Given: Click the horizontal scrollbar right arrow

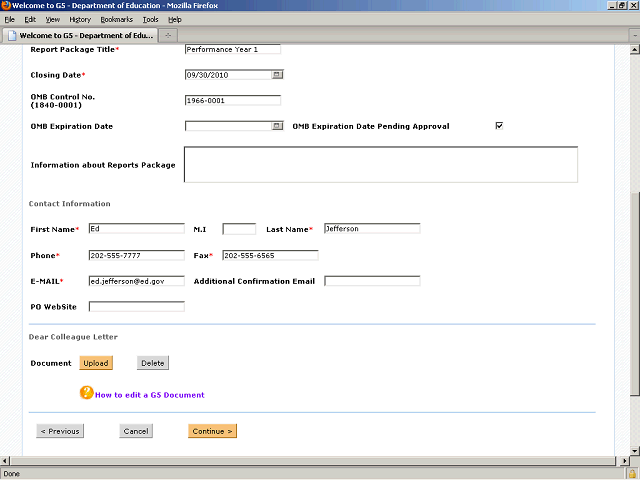Looking at the screenshot, I should pyautogui.click(x=624, y=461).
